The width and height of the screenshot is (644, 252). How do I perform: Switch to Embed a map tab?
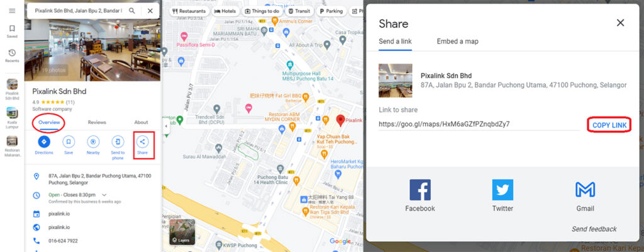[x=458, y=41]
